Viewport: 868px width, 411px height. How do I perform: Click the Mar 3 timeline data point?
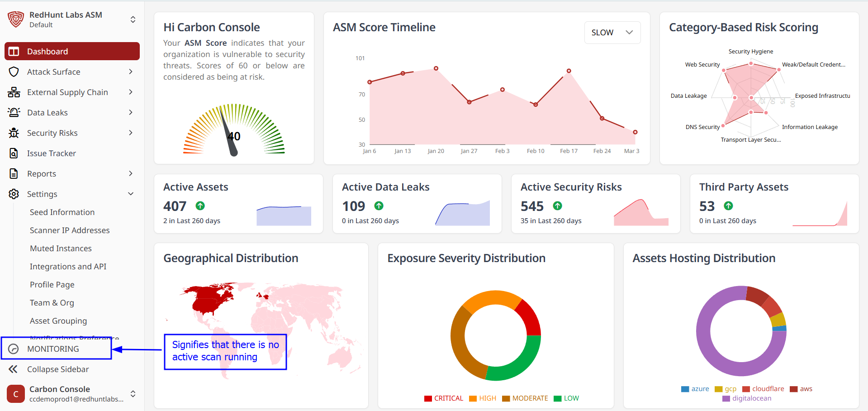635,132
